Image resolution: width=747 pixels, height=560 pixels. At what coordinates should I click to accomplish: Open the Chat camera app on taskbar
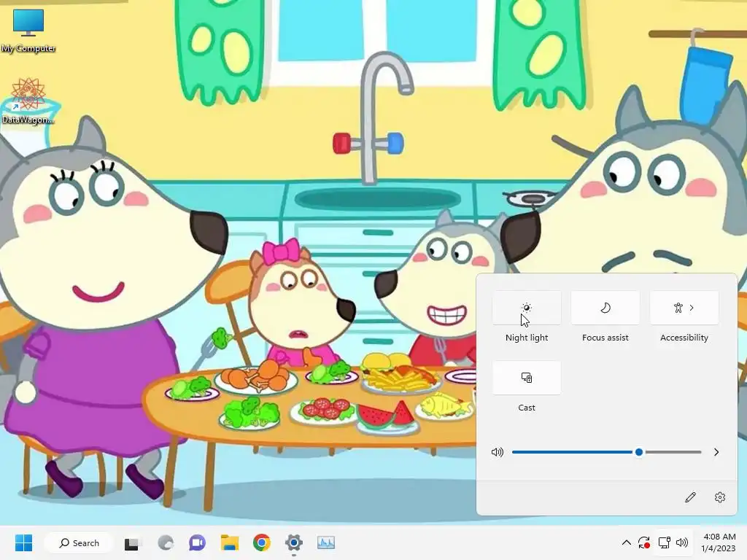tap(197, 542)
